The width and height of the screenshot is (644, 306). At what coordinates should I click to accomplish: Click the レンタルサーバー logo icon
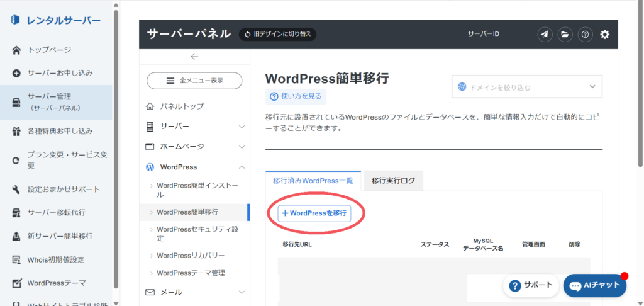(x=16, y=20)
